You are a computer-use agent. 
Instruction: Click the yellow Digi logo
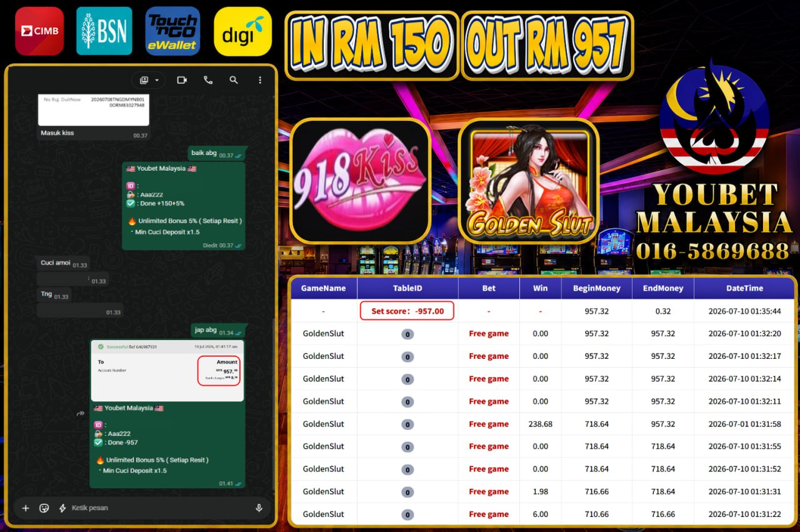242,31
